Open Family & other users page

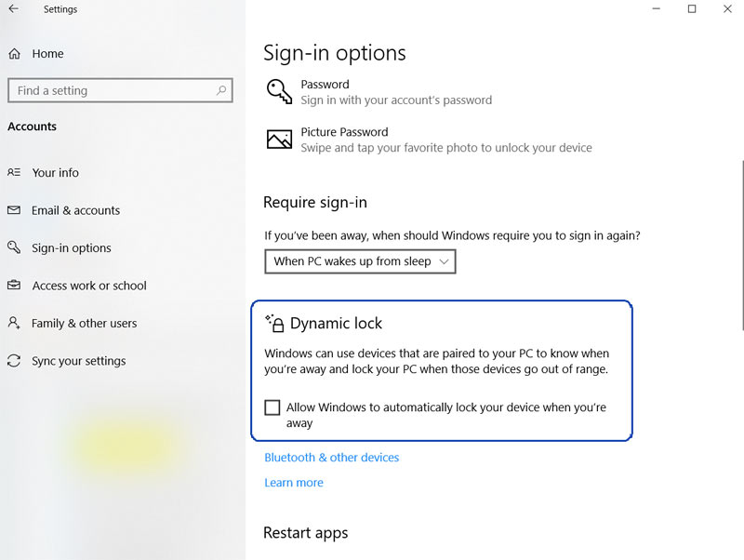coord(85,323)
